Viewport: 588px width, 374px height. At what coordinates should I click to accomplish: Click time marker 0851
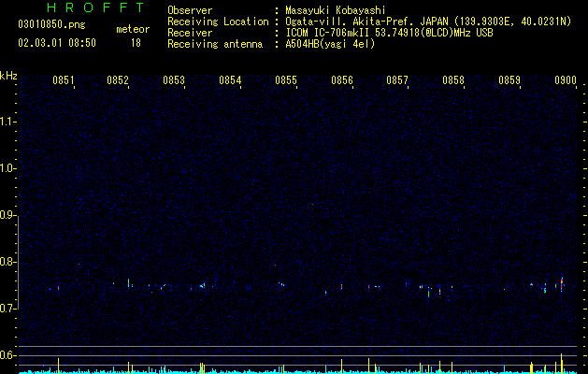coord(64,80)
